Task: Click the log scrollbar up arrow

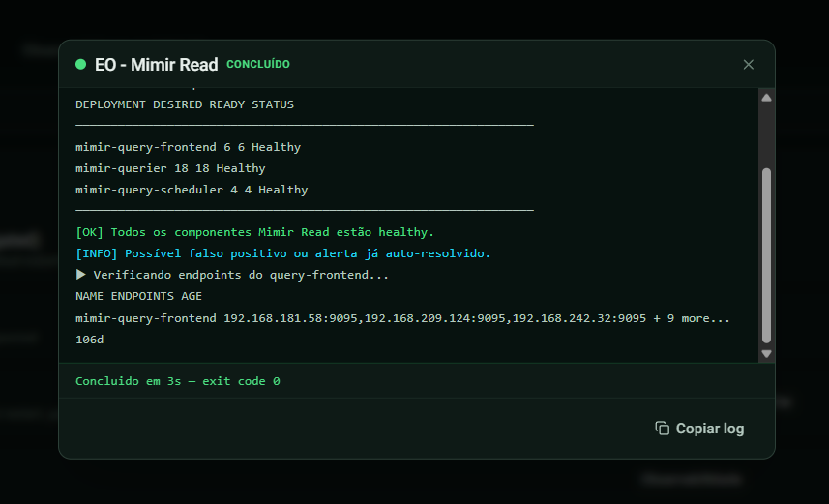Action: coord(767,98)
